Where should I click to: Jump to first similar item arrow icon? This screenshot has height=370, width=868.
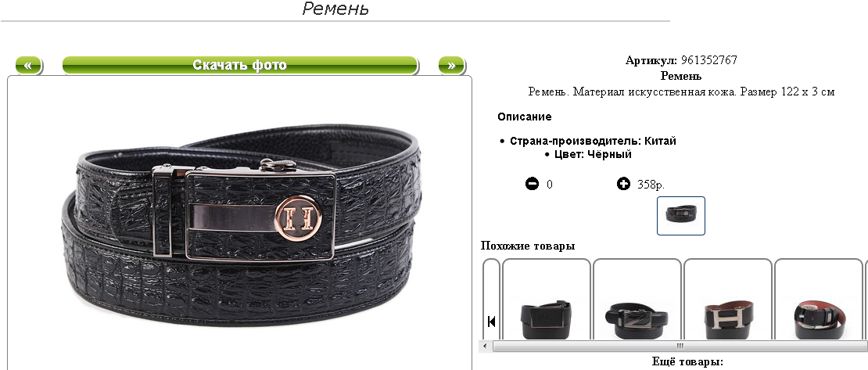491,322
